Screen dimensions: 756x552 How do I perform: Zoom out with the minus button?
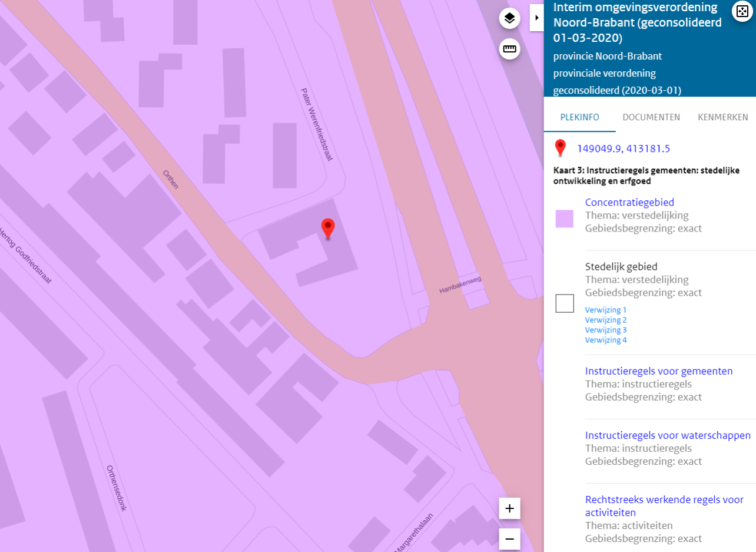coord(510,539)
